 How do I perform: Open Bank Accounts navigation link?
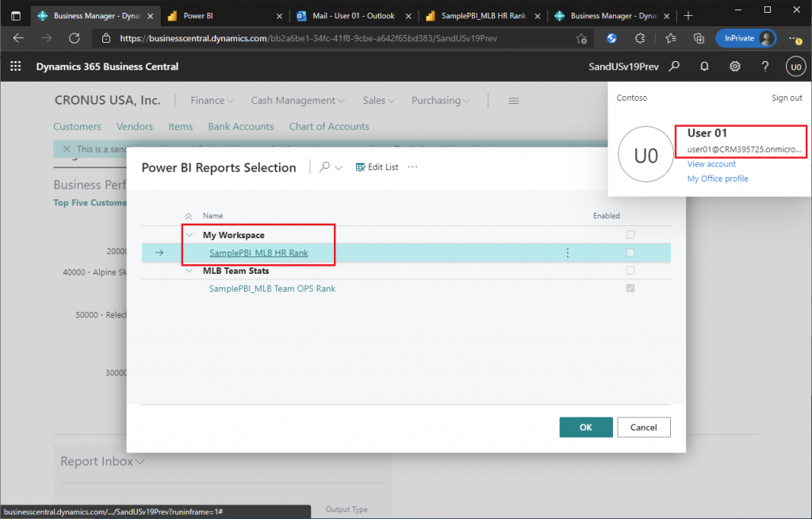[241, 126]
